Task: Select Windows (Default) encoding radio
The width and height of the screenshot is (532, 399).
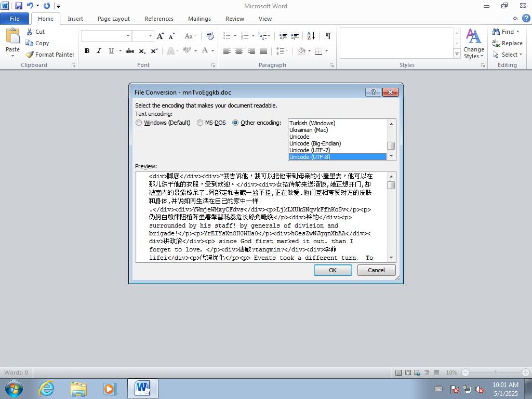Action: pos(138,123)
